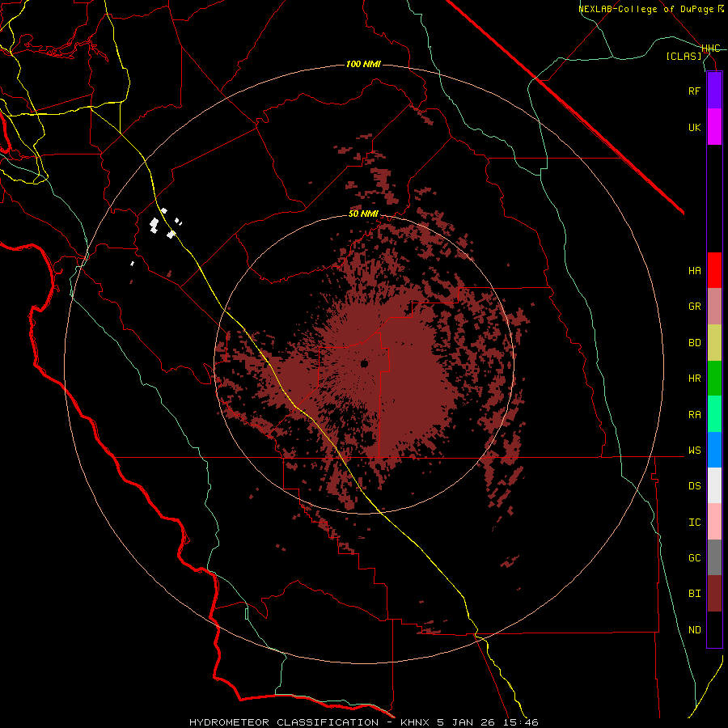Click the HR green legend swatch

click(x=714, y=379)
